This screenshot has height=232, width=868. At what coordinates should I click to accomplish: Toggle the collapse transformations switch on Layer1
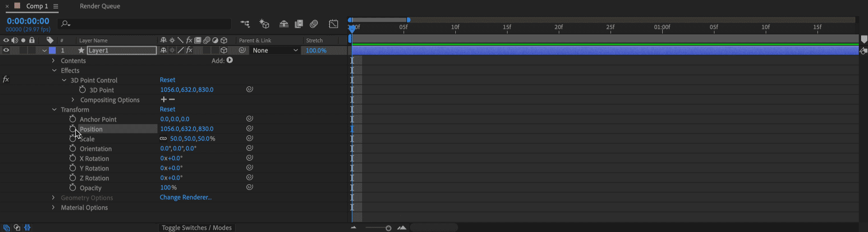click(x=172, y=50)
